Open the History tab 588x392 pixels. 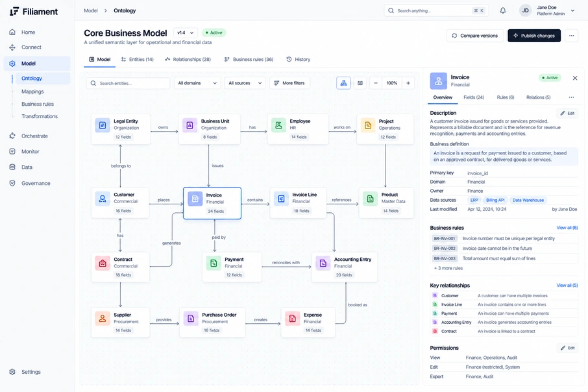pyautogui.click(x=298, y=59)
